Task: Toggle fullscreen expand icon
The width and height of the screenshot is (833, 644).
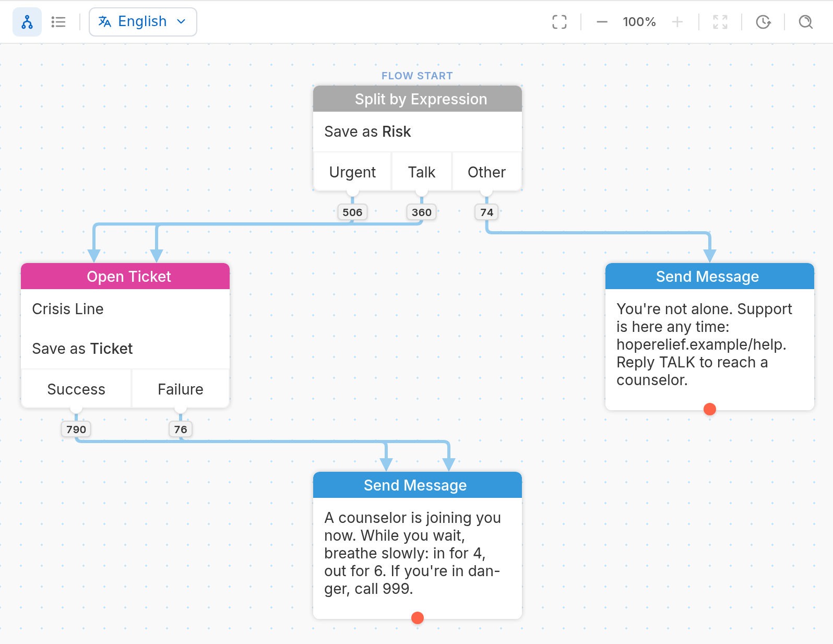Action: pyautogui.click(x=720, y=22)
